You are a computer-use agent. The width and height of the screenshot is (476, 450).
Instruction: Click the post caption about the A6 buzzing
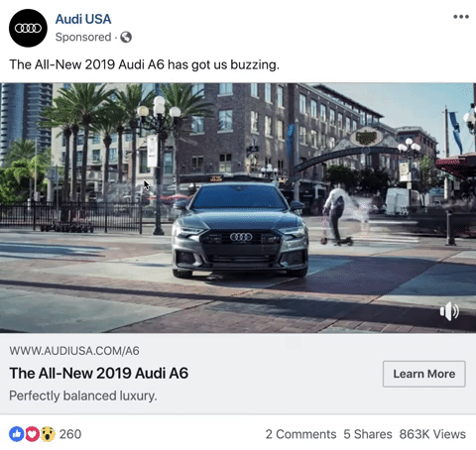144,64
